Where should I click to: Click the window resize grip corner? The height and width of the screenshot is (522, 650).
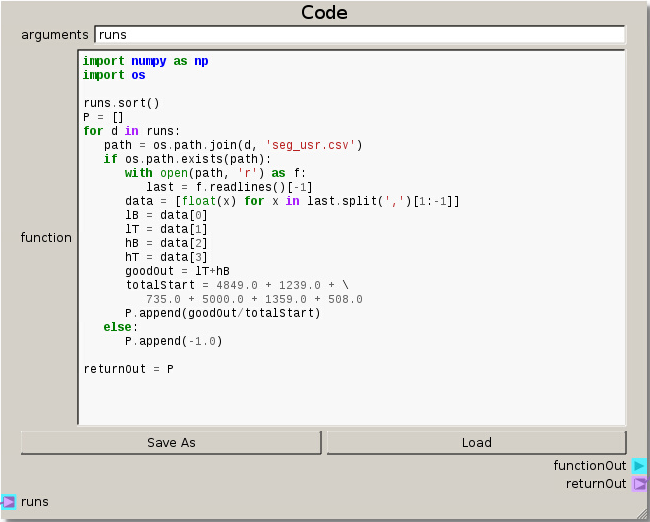[642, 514]
